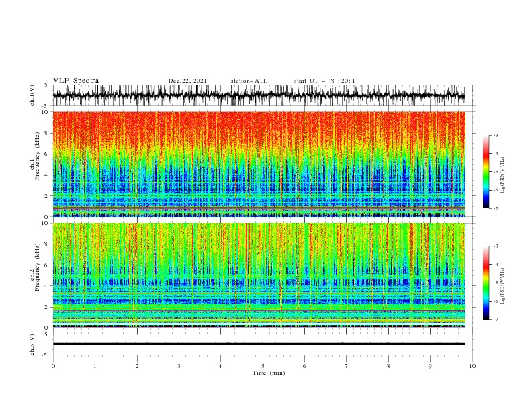Click the ch.2 color bar "-3" tick label
The width and height of the screenshot is (532, 411).
[x=495, y=246]
